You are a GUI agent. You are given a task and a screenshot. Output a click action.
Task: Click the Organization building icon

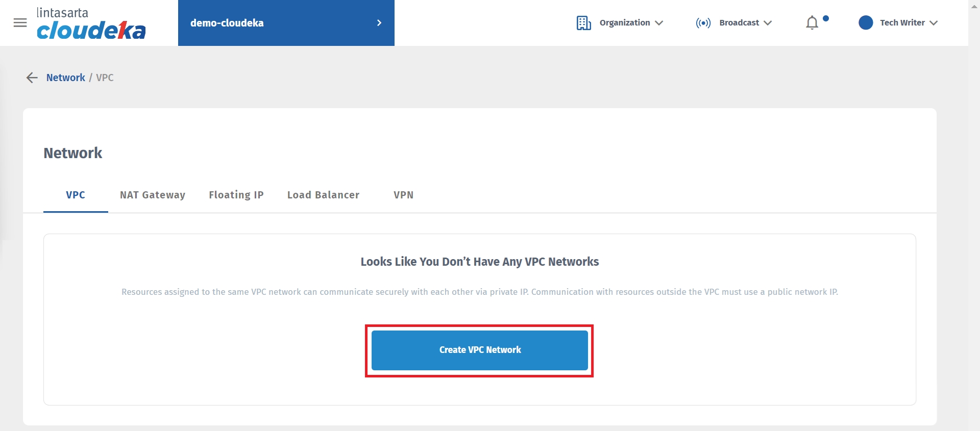click(x=583, y=23)
